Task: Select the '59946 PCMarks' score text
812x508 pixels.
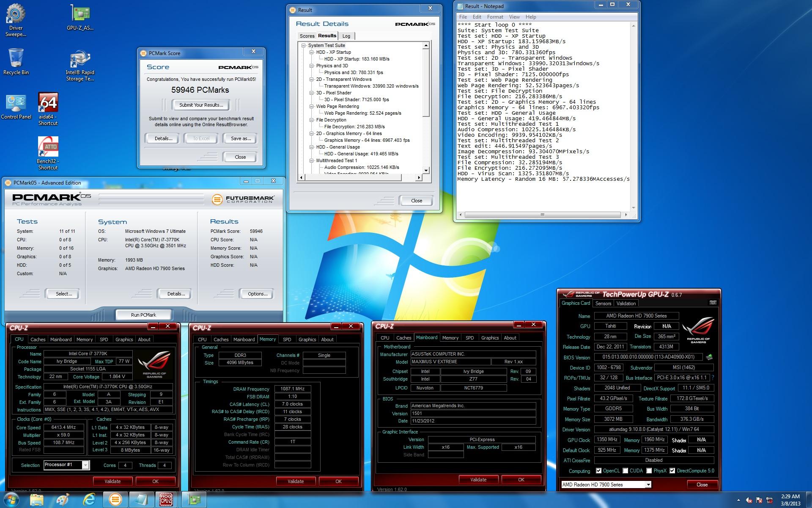Action: (200, 90)
